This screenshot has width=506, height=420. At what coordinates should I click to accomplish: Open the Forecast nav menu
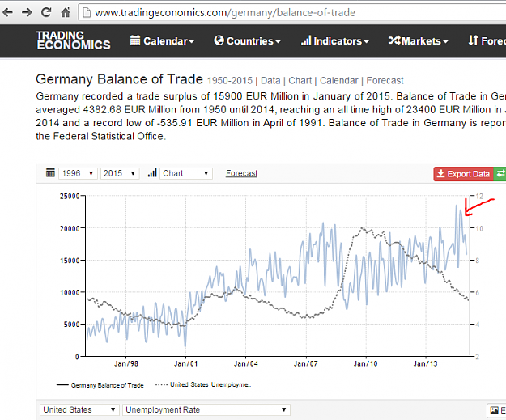coord(487,41)
